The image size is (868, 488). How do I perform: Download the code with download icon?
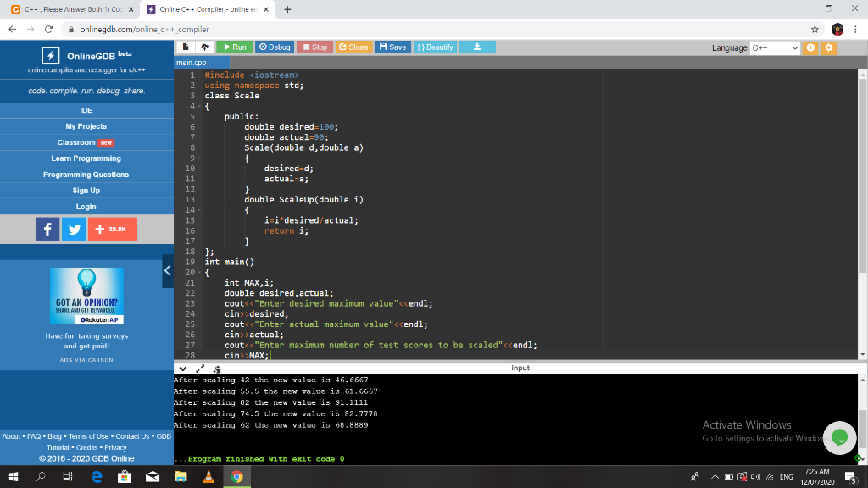coord(477,47)
